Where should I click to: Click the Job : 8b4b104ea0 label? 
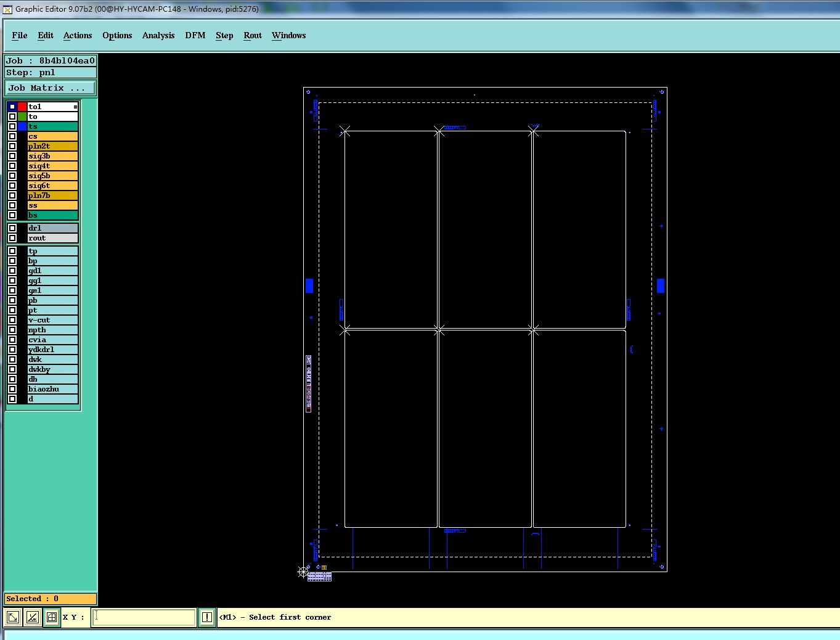(51, 60)
